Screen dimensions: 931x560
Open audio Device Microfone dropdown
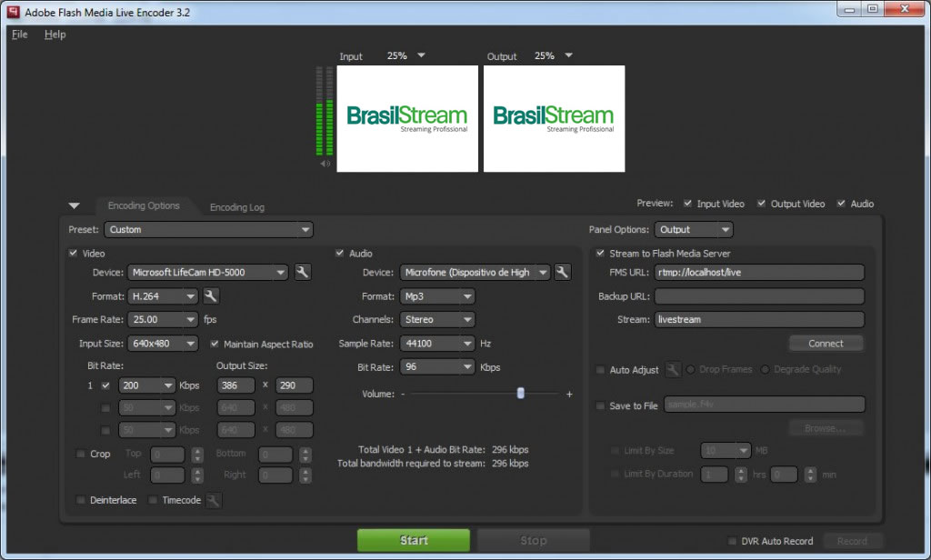pyautogui.click(x=475, y=272)
